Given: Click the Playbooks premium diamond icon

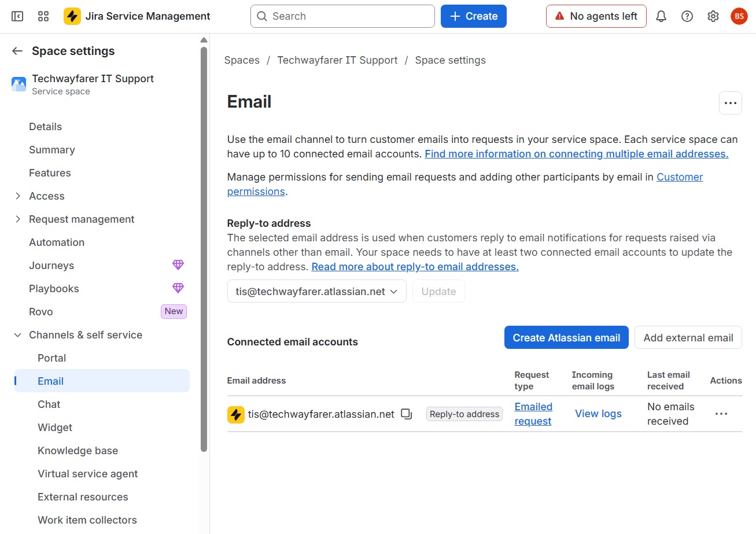Looking at the screenshot, I should (178, 288).
